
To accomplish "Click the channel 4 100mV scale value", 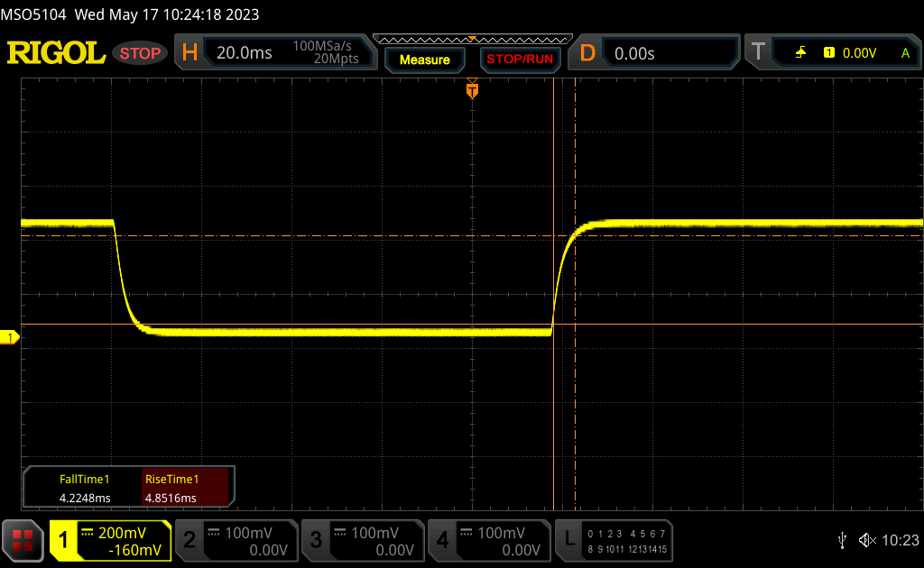I will pos(501,533).
